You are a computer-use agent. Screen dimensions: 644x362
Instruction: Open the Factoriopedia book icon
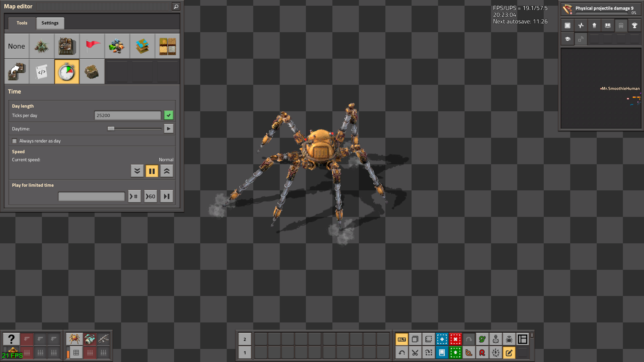point(608,25)
